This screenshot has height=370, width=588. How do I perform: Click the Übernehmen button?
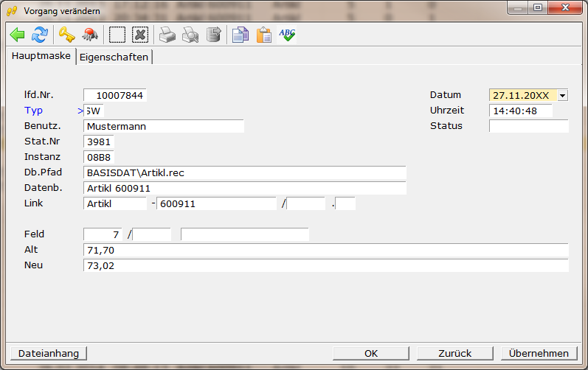(x=539, y=353)
